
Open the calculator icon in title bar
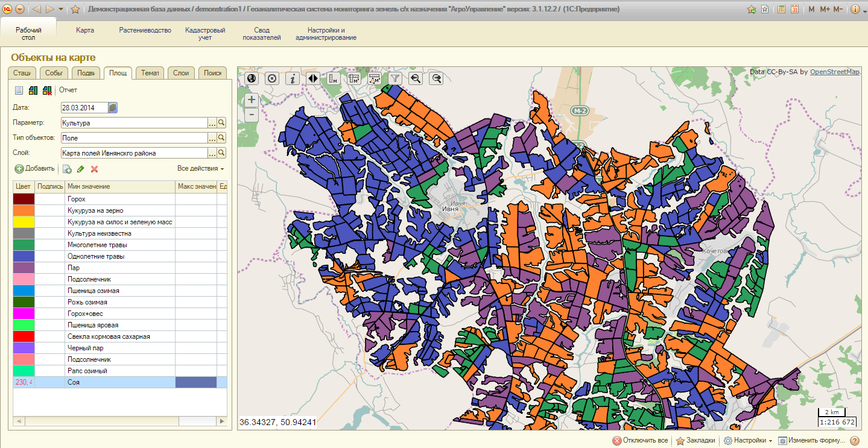tap(782, 9)
